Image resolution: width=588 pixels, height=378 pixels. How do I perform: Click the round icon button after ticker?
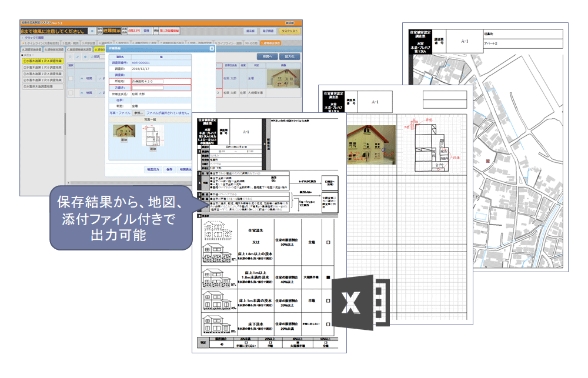coord(92,31)
